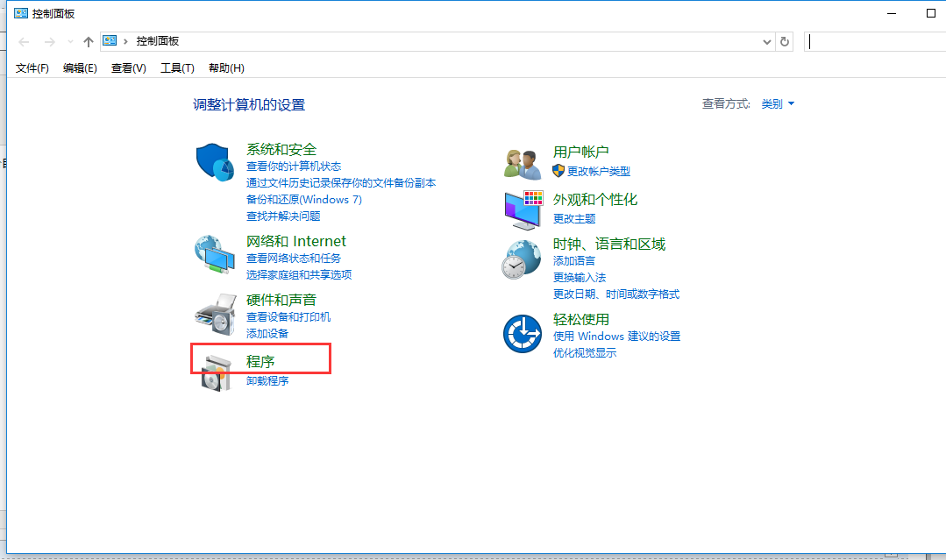Open the 编辑(E) menu
Image resolution: width=946 pixels, height=560 pixels.
(80, 68)
